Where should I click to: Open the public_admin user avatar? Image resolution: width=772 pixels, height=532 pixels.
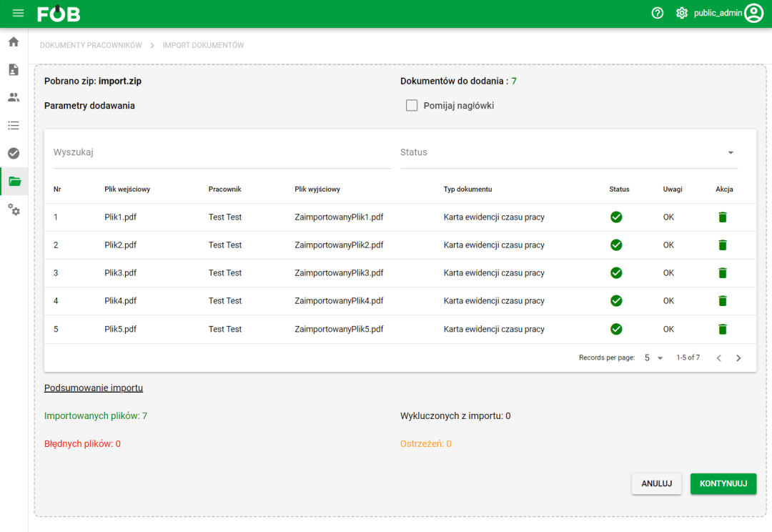753,14
